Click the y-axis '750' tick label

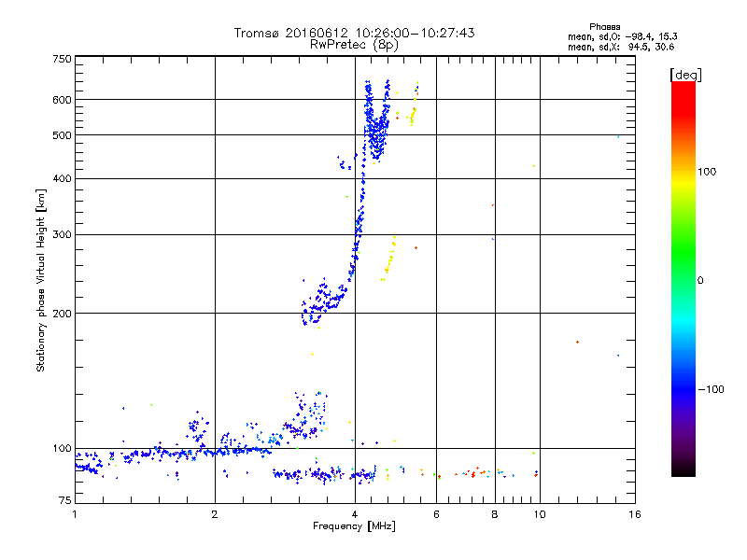tap(62, 59)
